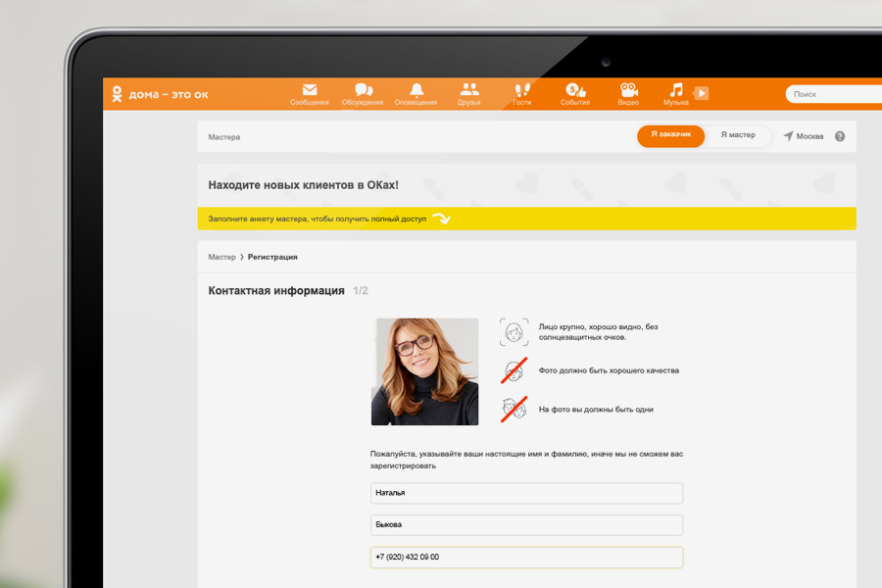Click text На фото вы должны быть одни
882x588 pixels.
[x=596, y=409]
